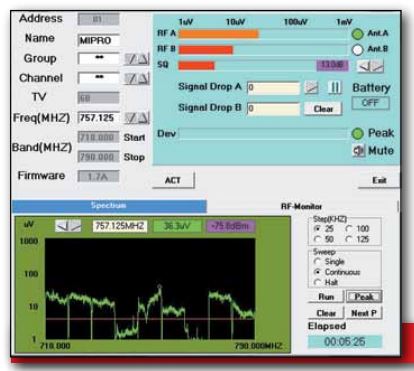Click the peak marker on spectrum plot
This screenshot has width=414, height=371.
click(159, 287)
